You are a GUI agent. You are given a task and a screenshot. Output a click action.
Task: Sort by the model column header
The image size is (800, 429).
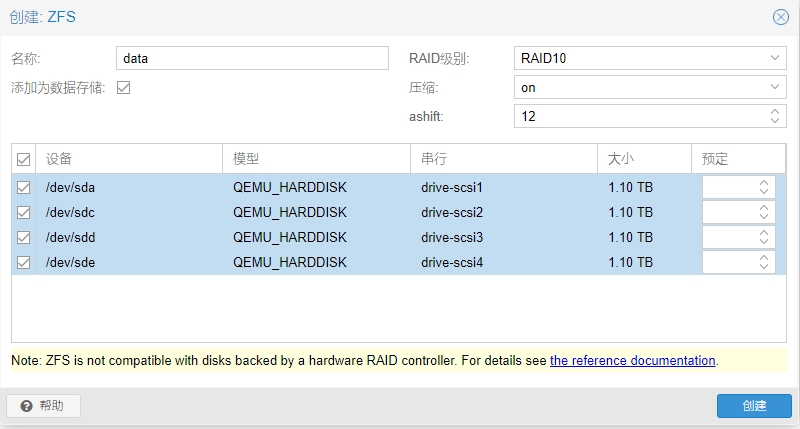[x=315, y=159]
